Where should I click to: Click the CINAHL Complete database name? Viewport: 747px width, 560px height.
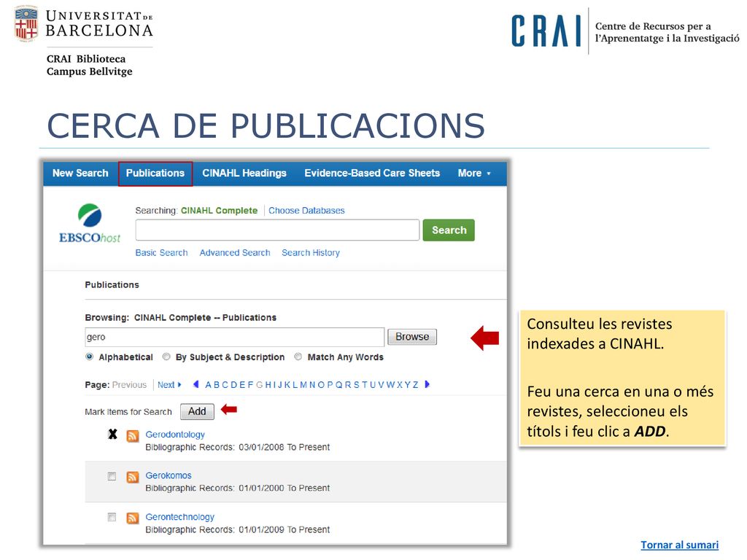[219, 211]
